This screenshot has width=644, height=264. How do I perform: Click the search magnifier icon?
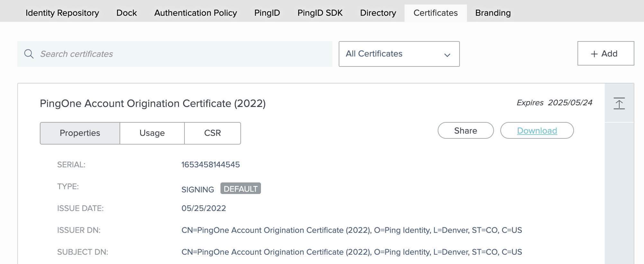click(29, 54)
